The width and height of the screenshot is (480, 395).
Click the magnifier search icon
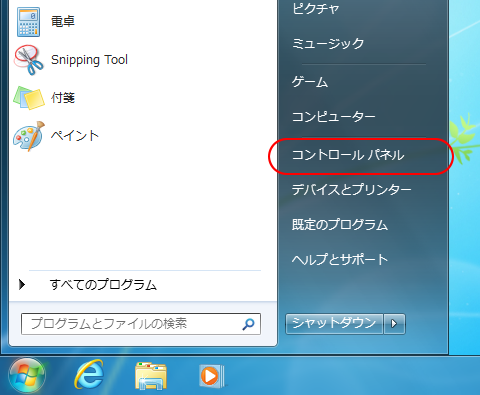pos(248,324)
